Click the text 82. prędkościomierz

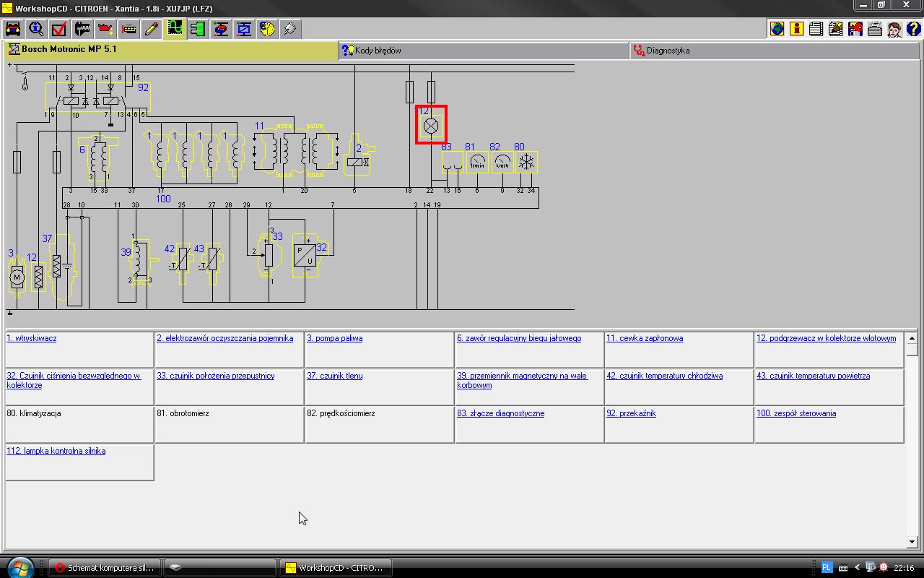pos(341,413)
